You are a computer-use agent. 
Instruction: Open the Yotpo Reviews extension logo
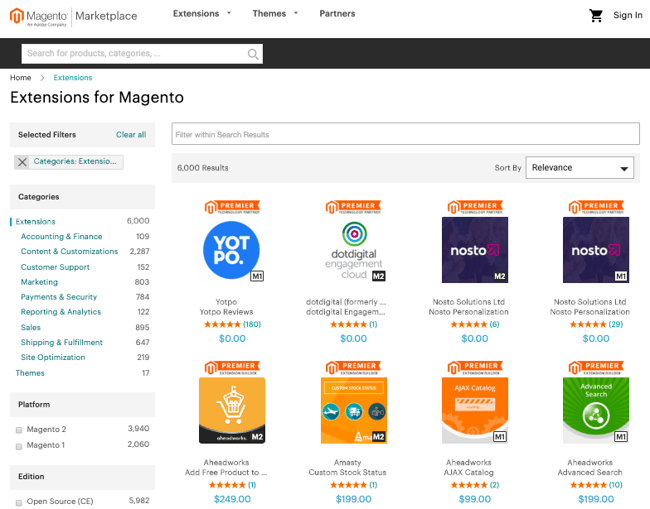click(x=232, y=250)
